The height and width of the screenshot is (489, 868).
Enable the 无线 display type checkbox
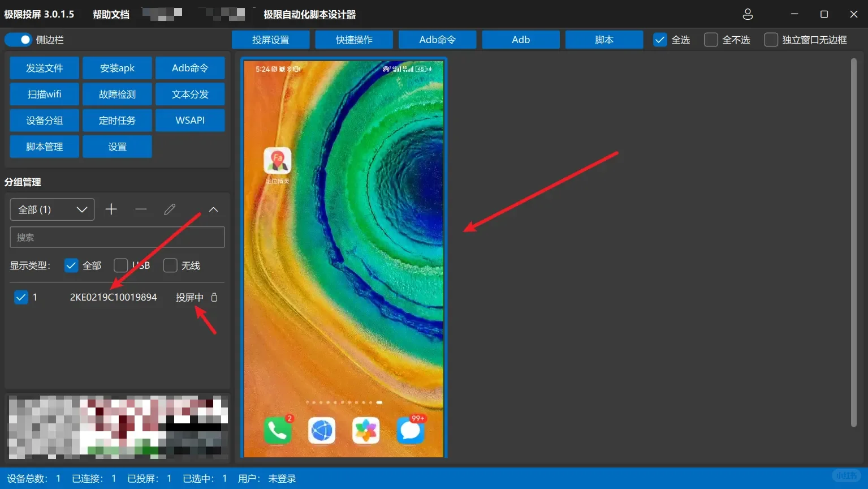coord(170,265)
